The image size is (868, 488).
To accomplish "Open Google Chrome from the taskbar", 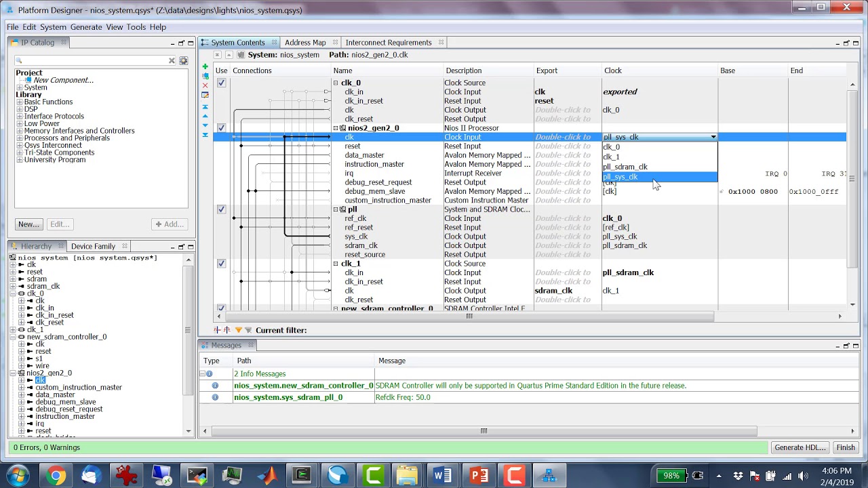I will click(x=56, y=475).
